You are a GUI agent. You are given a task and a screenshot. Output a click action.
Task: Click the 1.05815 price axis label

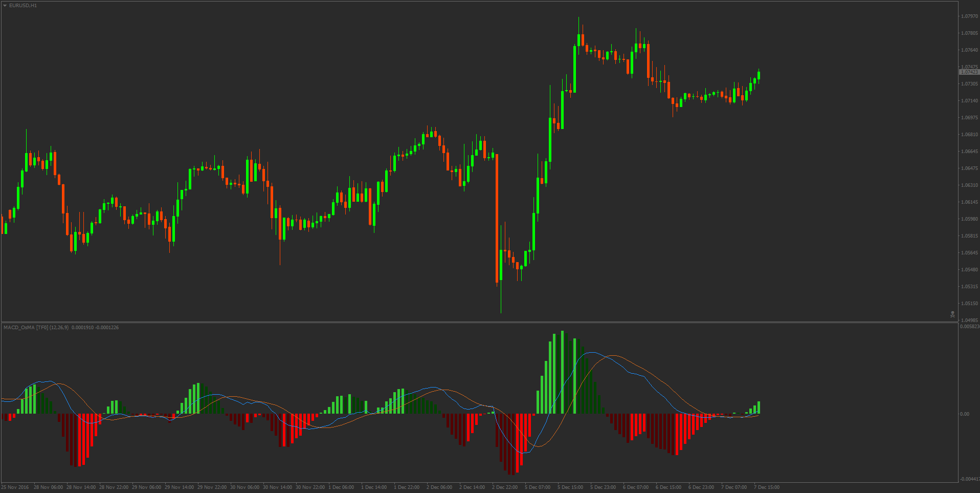pyautogui.click(x=969, y=236)
